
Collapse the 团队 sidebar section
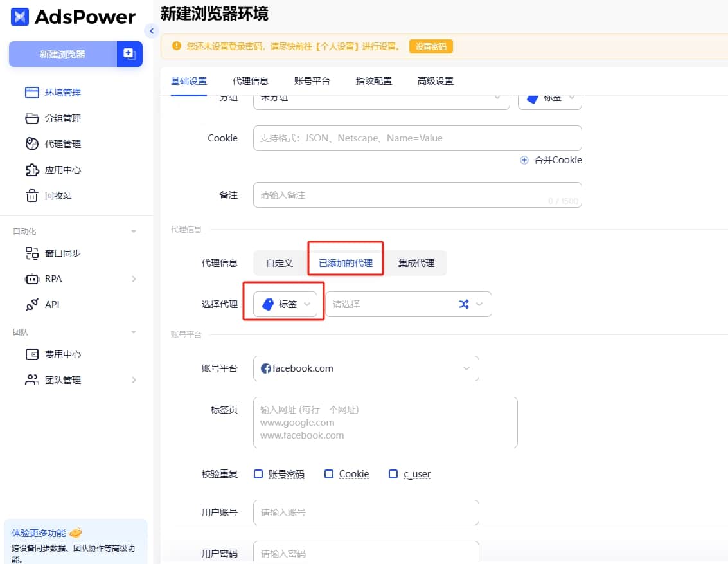tap(133, 332)
